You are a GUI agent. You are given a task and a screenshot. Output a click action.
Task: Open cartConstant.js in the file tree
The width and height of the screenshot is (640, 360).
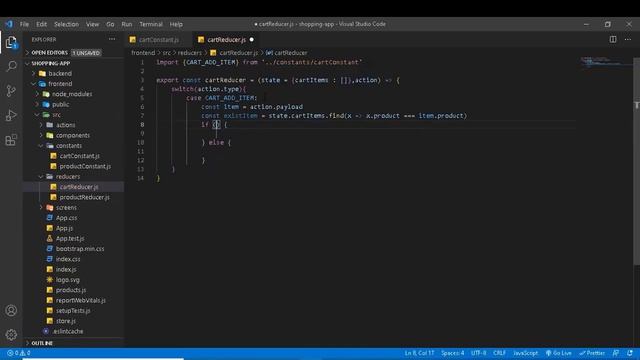coord(79,156)
